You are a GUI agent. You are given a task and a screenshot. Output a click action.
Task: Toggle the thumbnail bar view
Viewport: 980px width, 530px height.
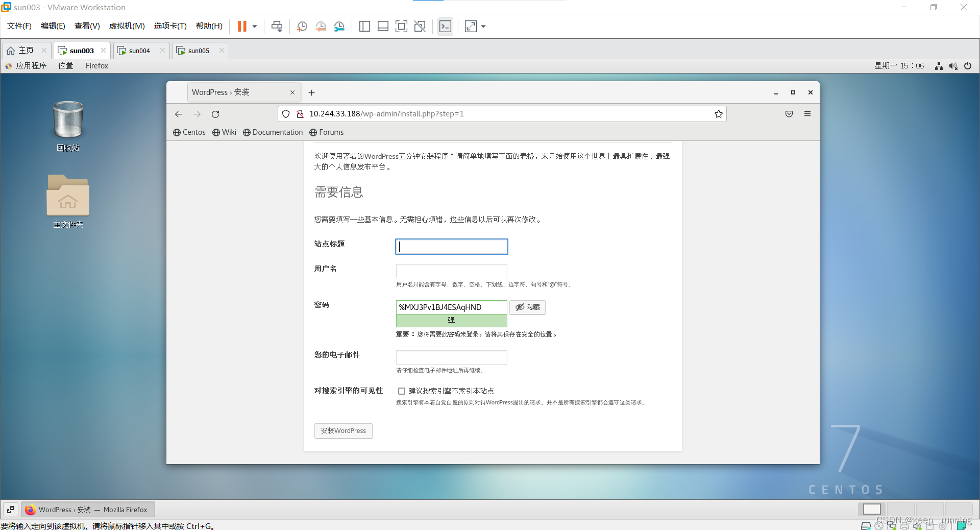[x=383, y=26]
